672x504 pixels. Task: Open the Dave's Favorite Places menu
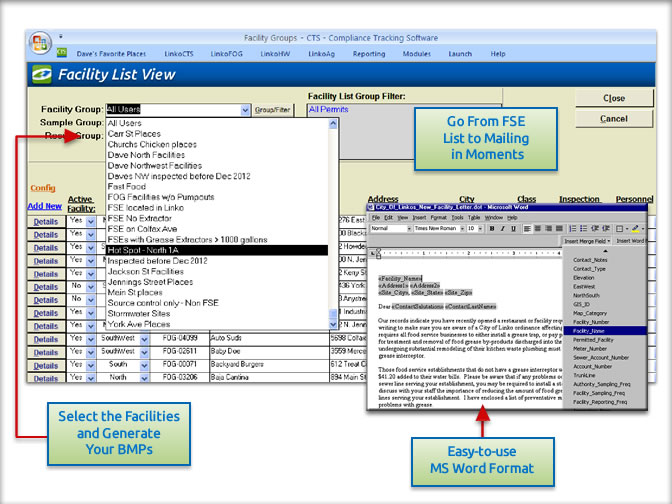coord(111,54)
